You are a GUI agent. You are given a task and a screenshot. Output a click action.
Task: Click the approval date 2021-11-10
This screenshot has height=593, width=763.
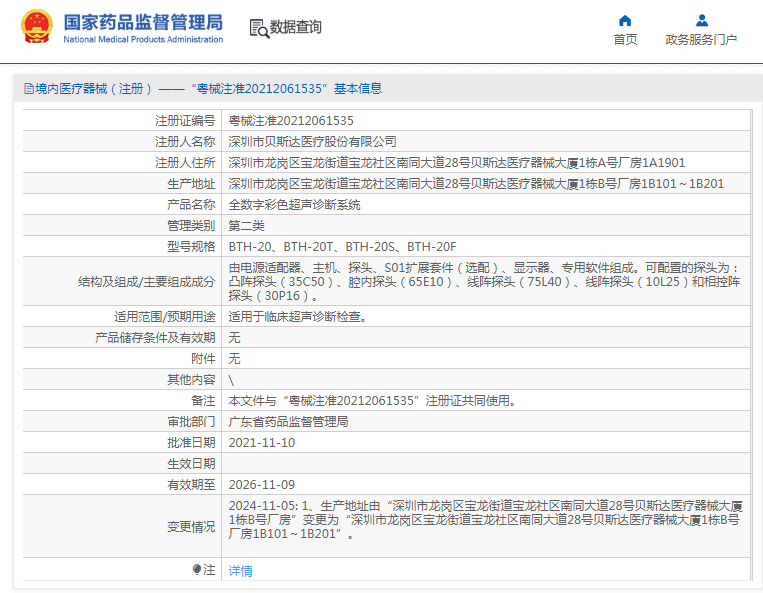261,443
